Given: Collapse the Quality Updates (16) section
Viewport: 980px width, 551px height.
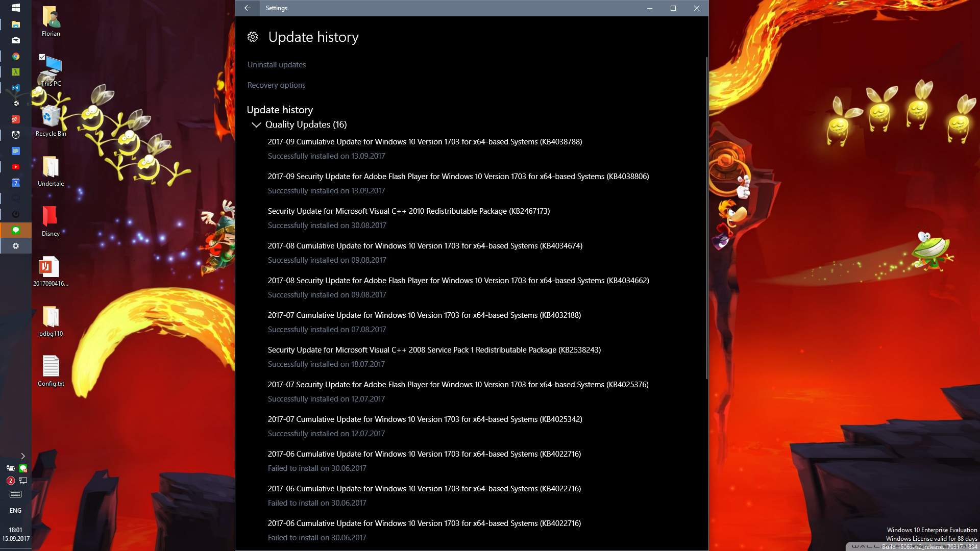Looking at the screenshot, I should (256, 124).
